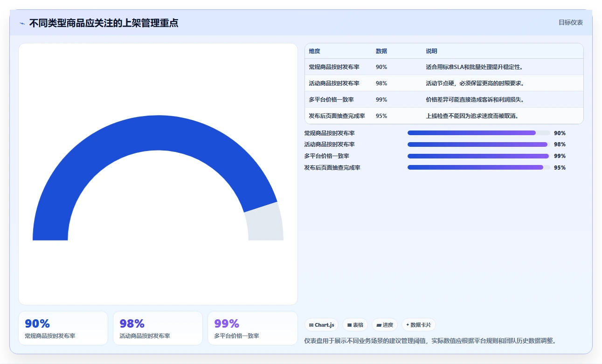Image resolution: width=602 pixels, height=364 pixels.
Task: Click table cell 多平台价格一致率
Action: tap(331, 100)
